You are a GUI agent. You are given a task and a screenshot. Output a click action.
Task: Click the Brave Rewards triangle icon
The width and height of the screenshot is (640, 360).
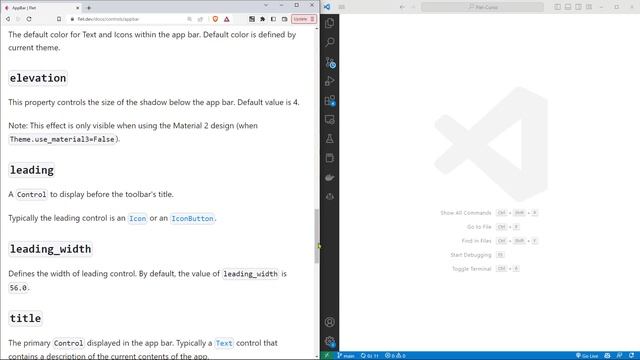pyautogui.click(x=227, y=19)
